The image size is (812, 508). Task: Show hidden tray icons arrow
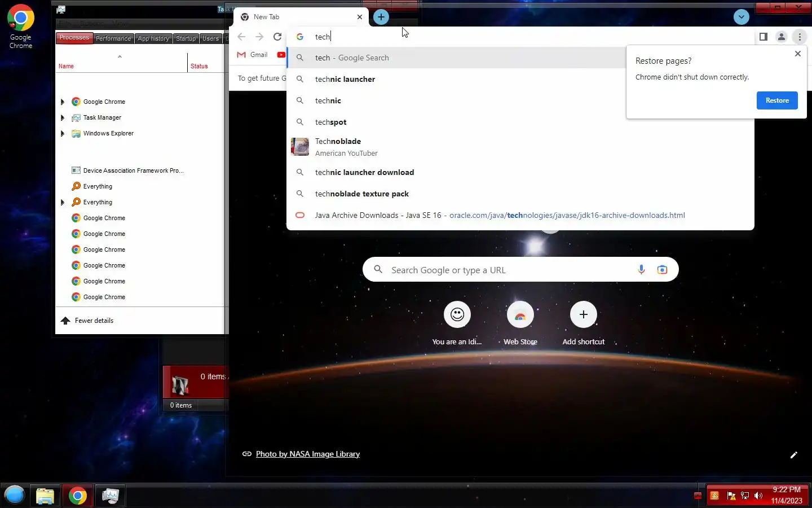coord(698,496)
